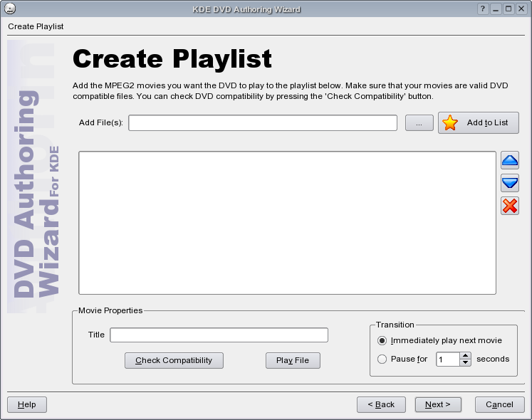Open Help from the bottom button

(x=27, y=405)
